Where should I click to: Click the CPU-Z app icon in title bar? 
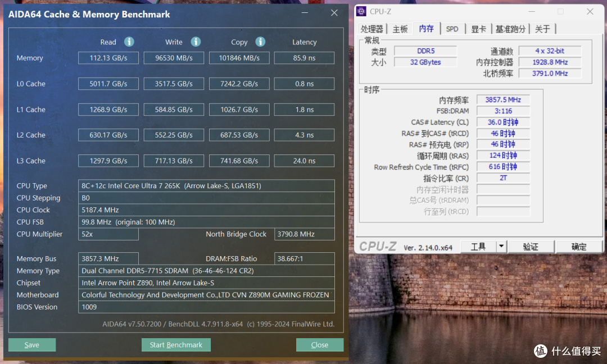tap(361, 11)
